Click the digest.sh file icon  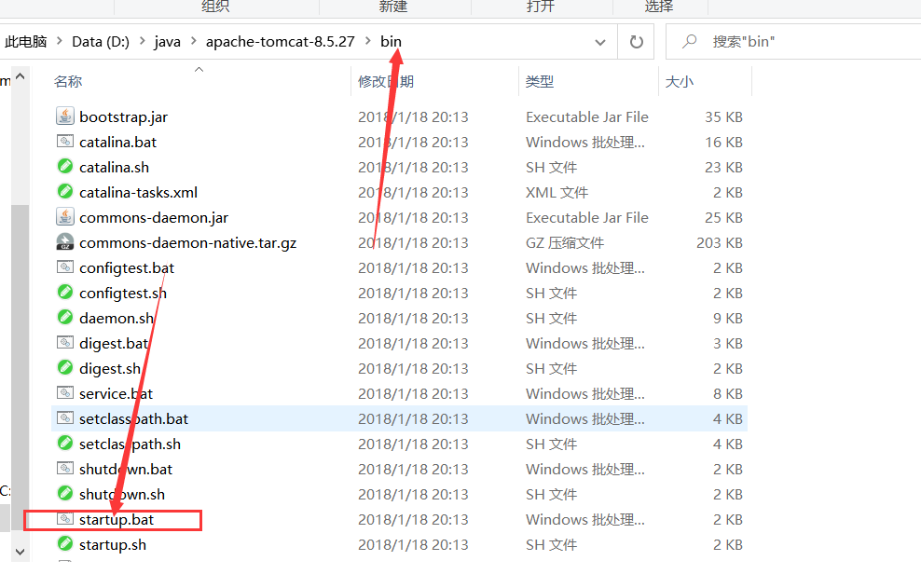65,368
